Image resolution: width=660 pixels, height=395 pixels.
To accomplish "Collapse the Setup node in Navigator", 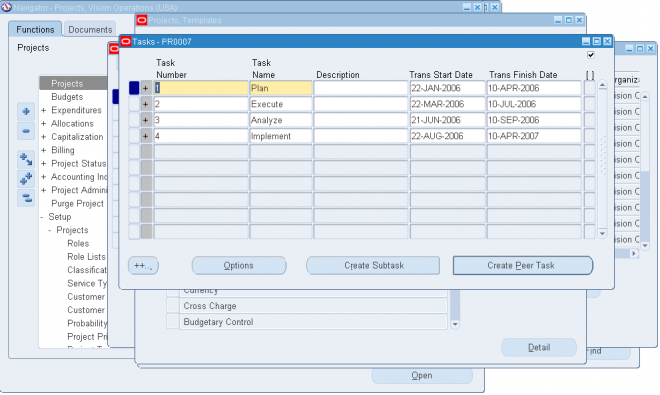I will pos(42,217).
